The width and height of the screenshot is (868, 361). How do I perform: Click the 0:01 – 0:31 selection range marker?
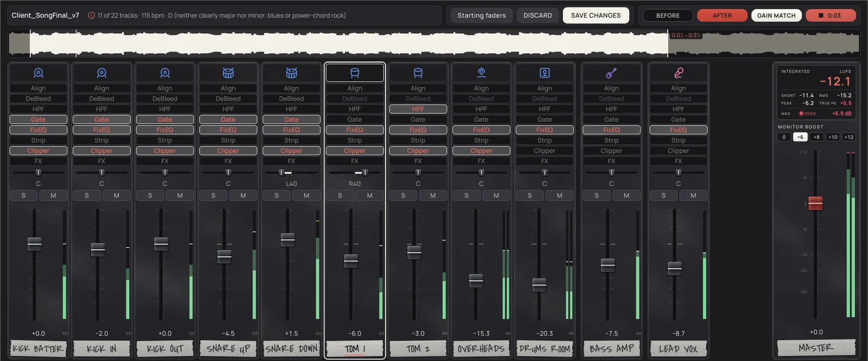pos(686,35)
